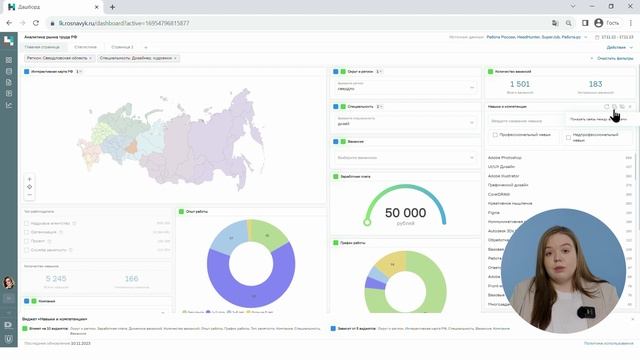Open the user avatar in left sidebar
The image size is (640, 360).
[9, 282]
